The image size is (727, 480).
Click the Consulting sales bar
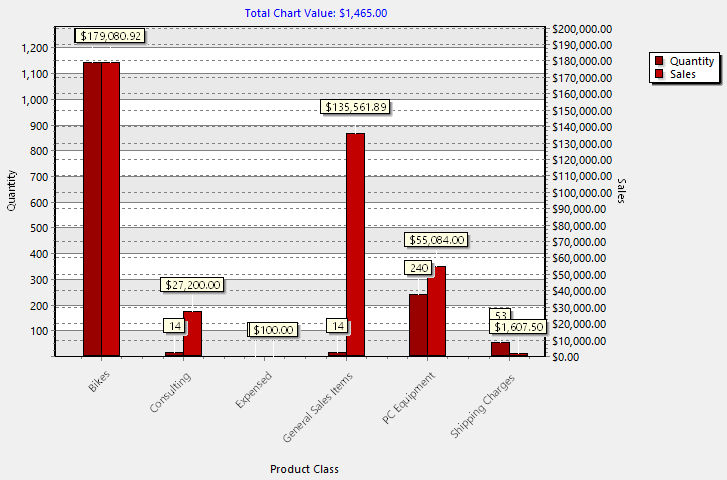click(x=192, y=333)
